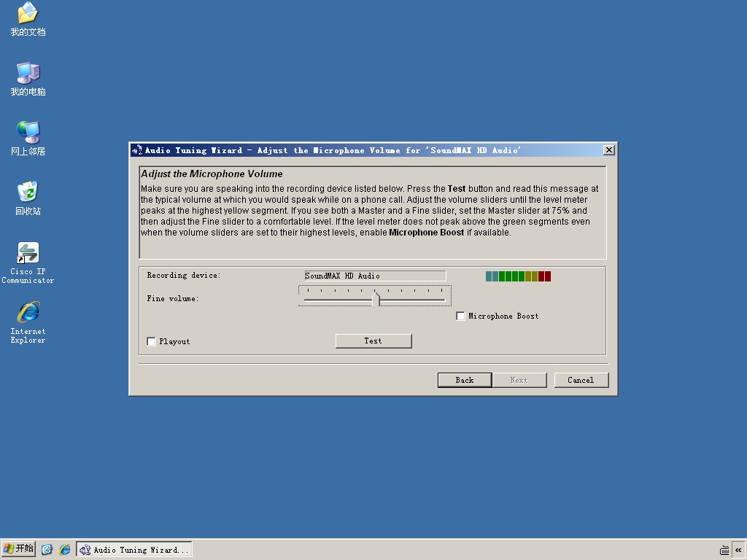Click the microphone level meter
The image size is (747, 560).
(x=518, y=276)
